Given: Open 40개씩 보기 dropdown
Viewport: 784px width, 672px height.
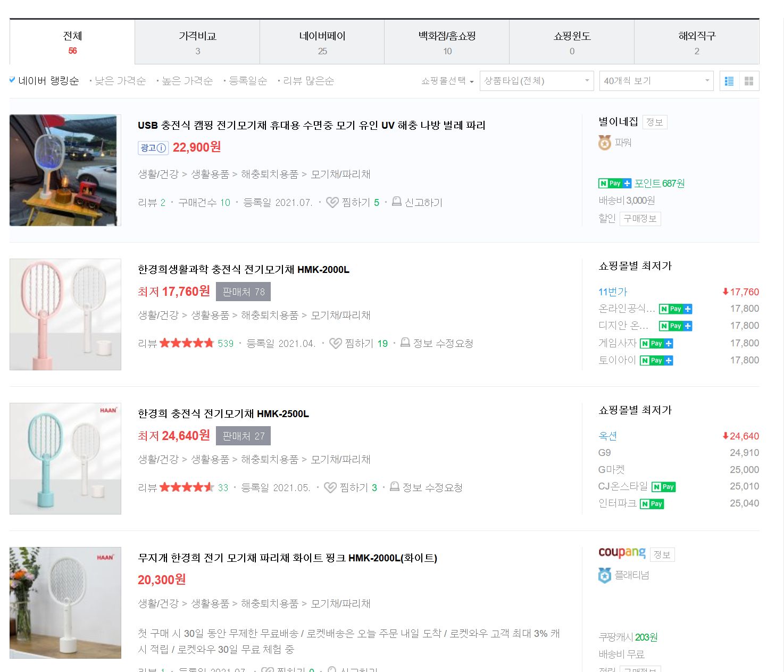Looking at the screenshot, I should 656,81.
